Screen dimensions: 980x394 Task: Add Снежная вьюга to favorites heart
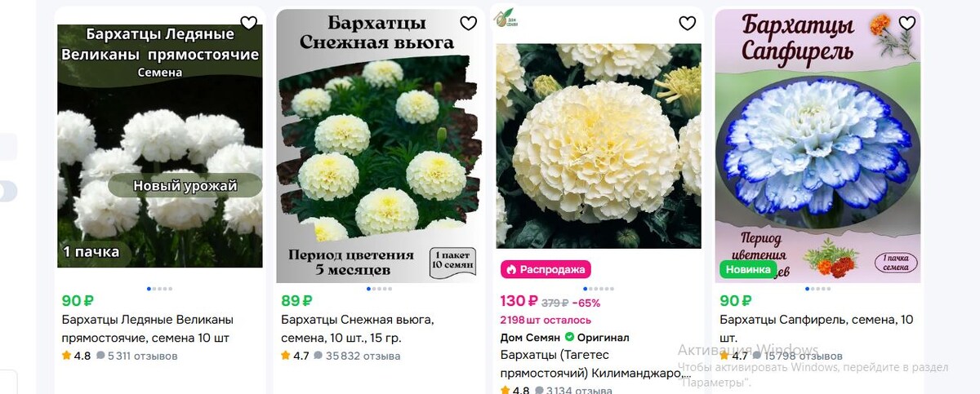[x=468, y=23]
